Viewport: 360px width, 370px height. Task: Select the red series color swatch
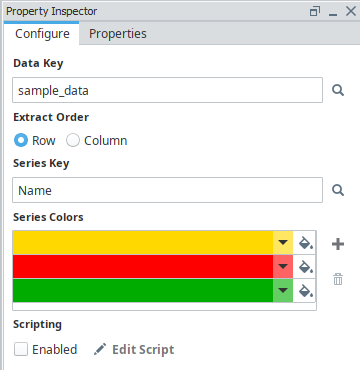pos(143,267)
